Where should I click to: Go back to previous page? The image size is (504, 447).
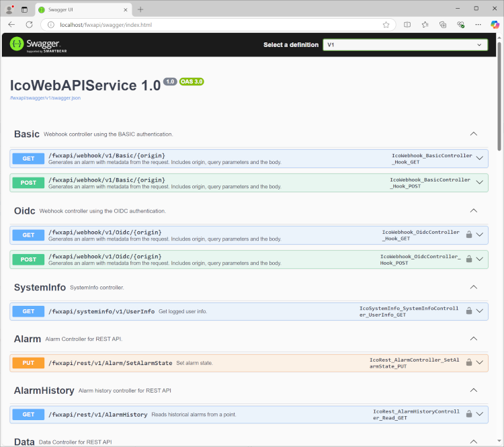(x=11, y=25)
